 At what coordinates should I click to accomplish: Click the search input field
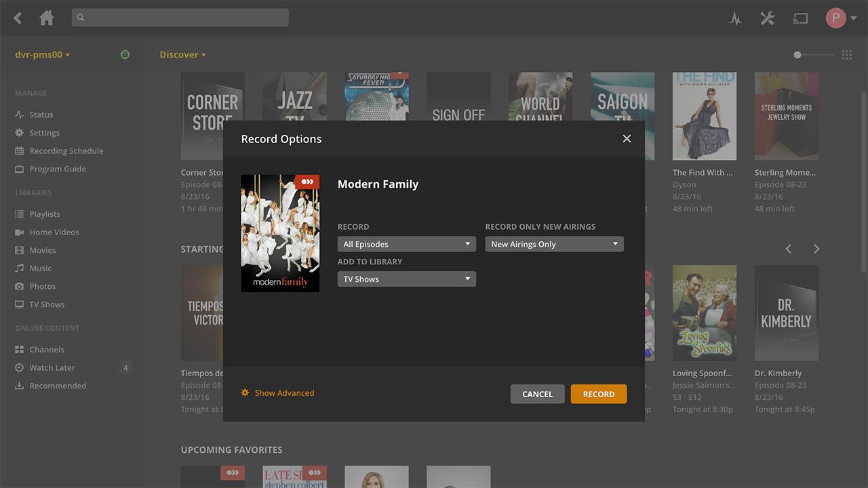tap(180, 18)
